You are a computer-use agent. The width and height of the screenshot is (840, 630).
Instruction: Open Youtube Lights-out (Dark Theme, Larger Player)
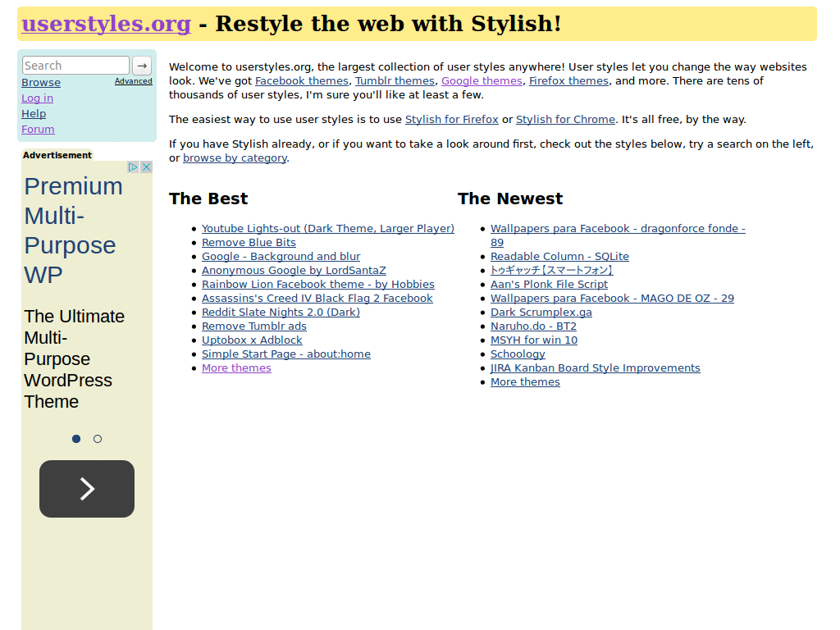tap(328, 229)
